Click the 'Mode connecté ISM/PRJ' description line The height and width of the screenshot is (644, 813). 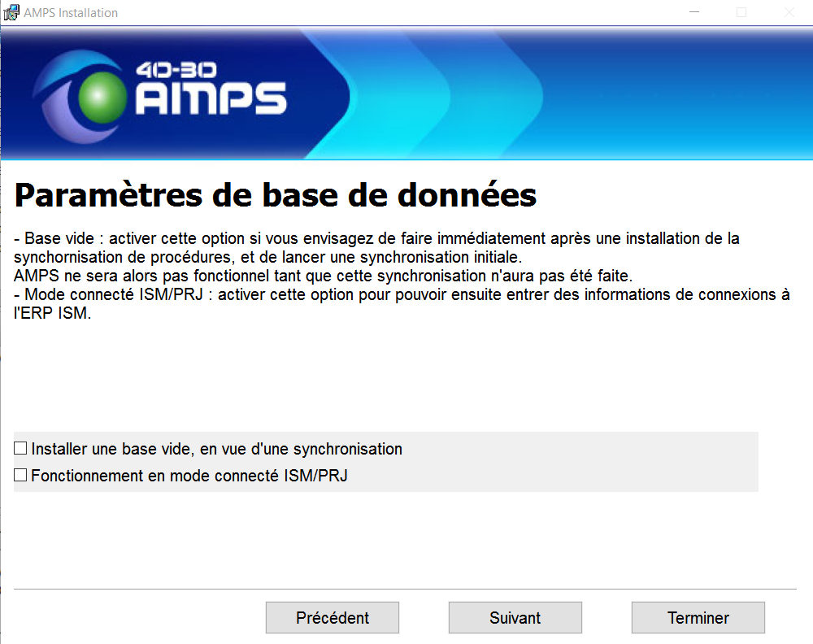pyautogui.click(x=402, y=295)
